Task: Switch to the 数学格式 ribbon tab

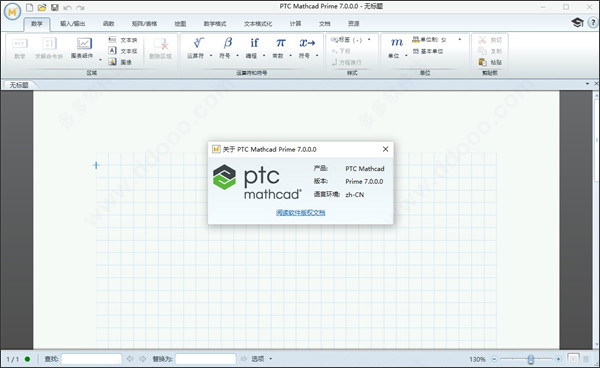Action: coord(215,24)
